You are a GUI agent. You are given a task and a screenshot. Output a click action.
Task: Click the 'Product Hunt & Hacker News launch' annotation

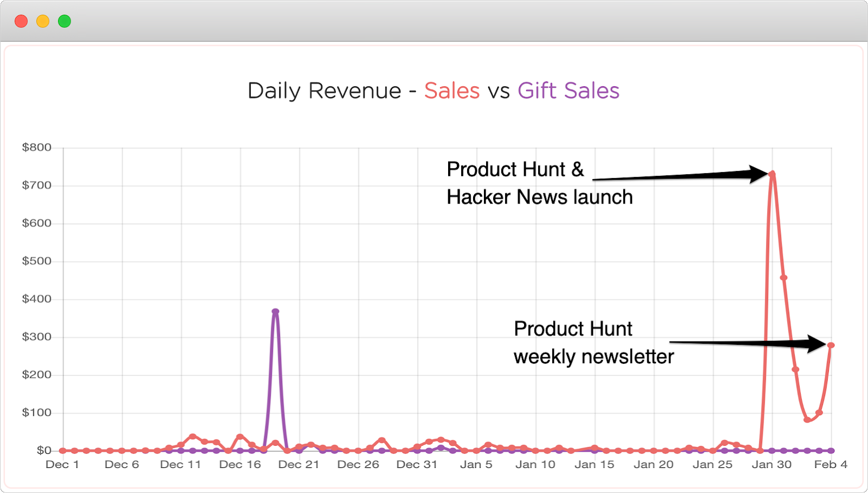point(540,184)
